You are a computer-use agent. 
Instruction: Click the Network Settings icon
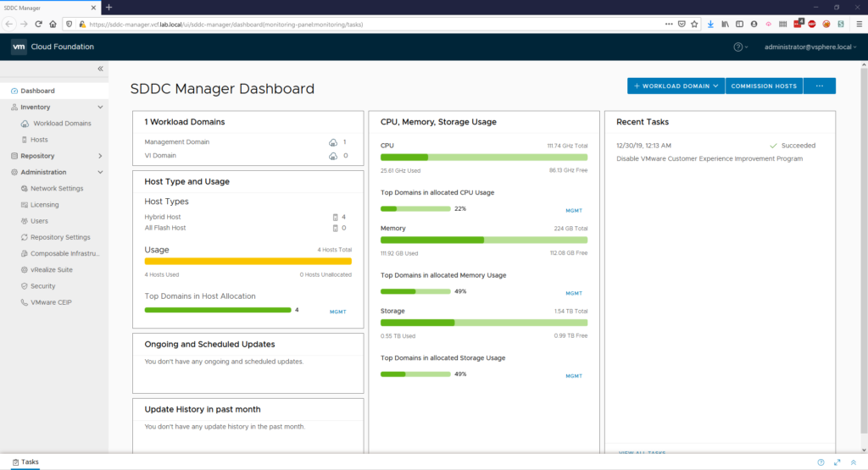(x=25, y=189)
